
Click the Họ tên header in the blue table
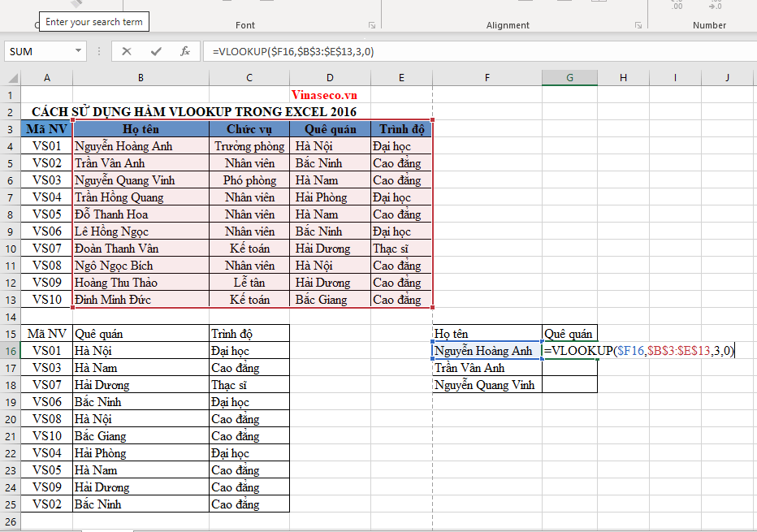[x=141, y=129]
